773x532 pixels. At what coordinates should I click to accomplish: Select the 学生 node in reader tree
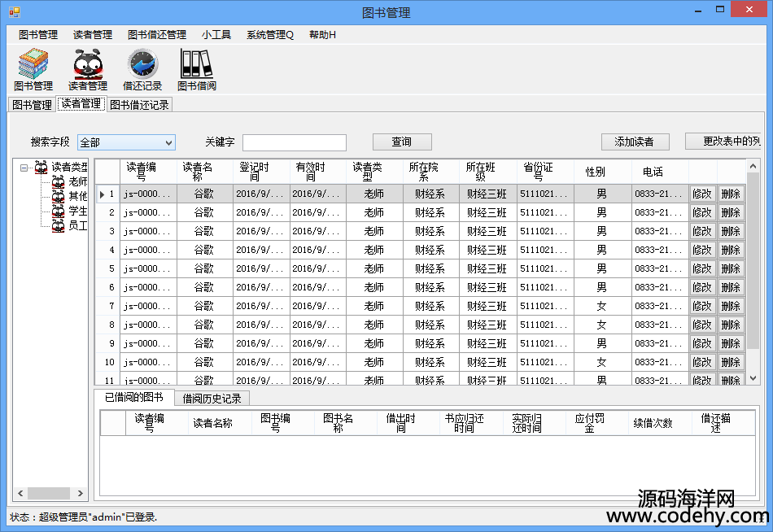[77, 211]
